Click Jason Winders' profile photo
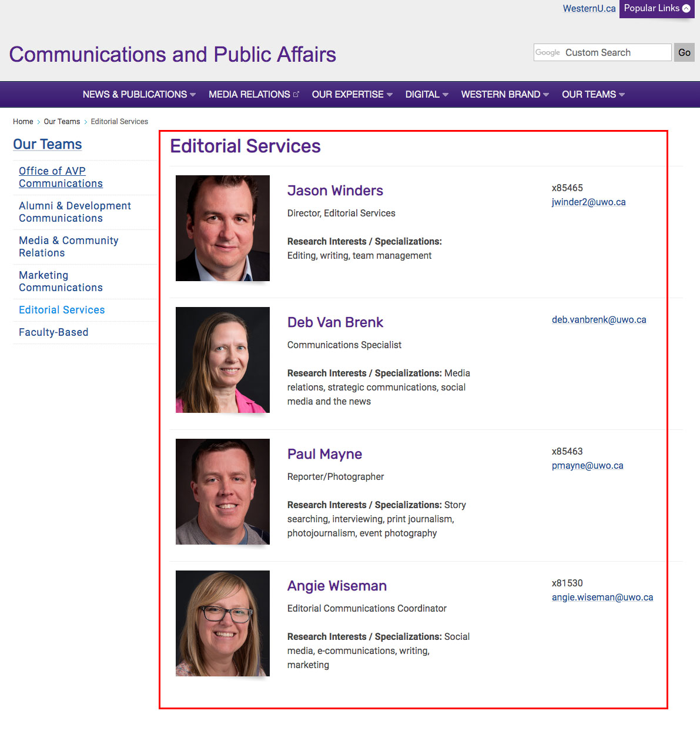700x734 pixels. pos(223,228)
